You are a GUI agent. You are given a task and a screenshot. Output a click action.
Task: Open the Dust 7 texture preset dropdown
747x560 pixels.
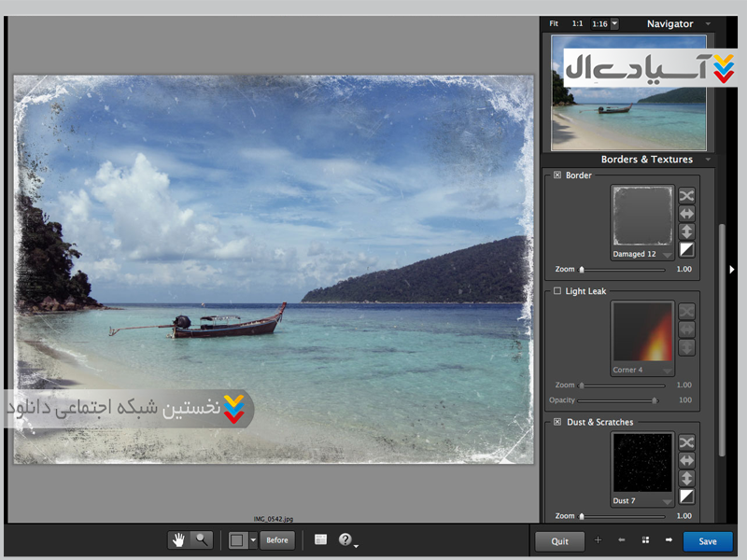[667, 501]
